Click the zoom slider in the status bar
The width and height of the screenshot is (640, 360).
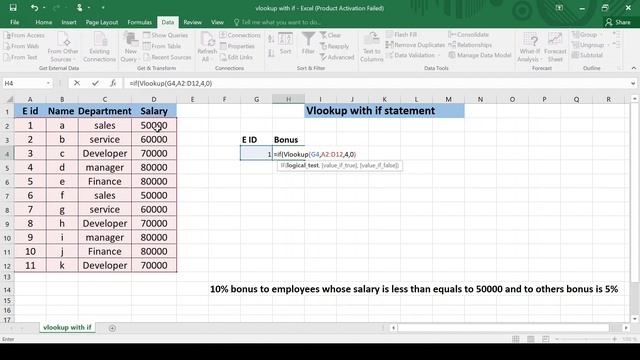586,339
